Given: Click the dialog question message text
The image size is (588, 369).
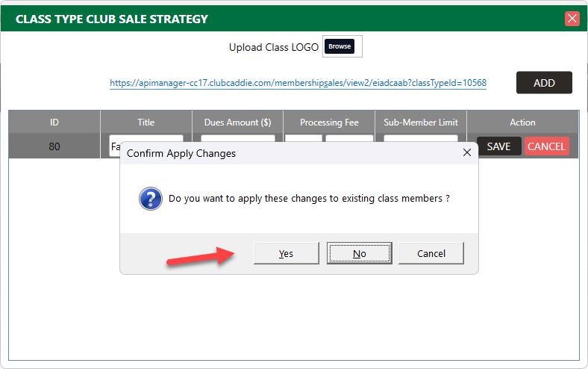Looking at the screenshot, I should pyautogui.click(x=309, y=198).
